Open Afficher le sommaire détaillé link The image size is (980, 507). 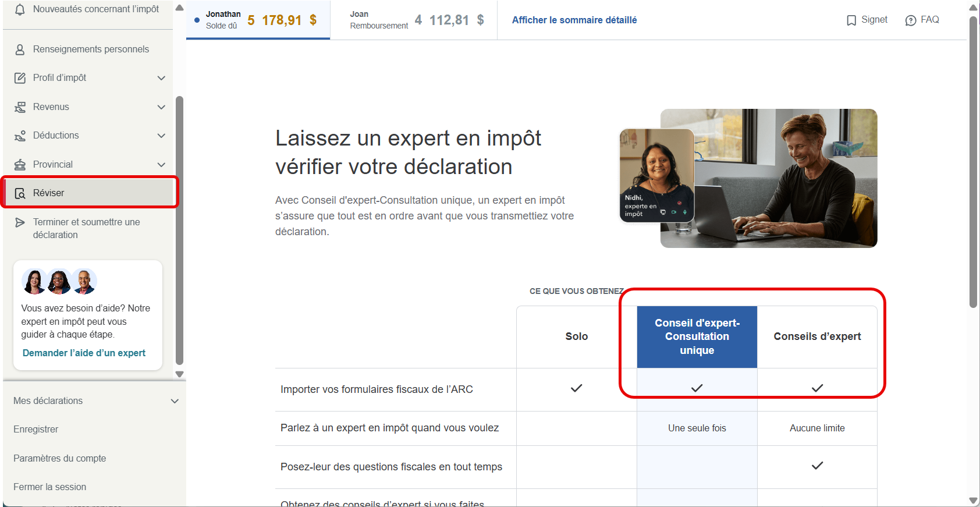coord(574,20)
